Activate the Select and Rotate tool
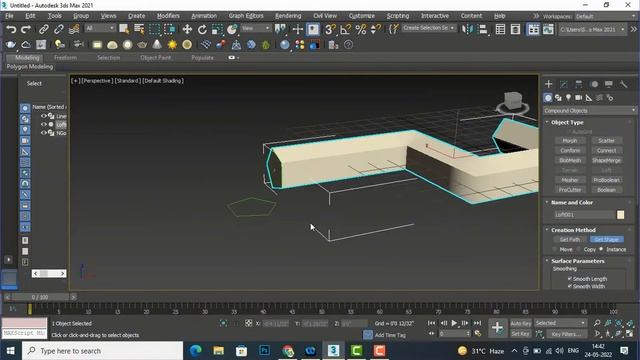Image resolution: width=640 pixels, height=360 pixels. coord(202,29)
